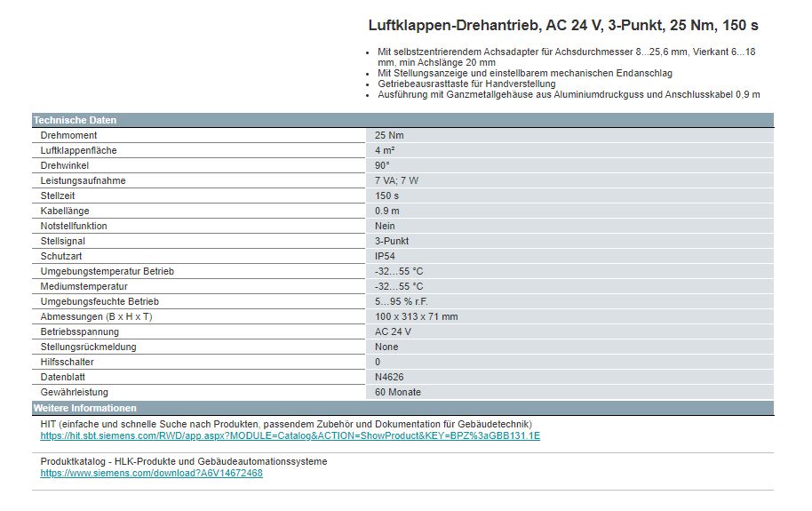
Task: Select the Leistungsaufnahme 7 VA; 7 W value
Action: click(x=397, y=180)
